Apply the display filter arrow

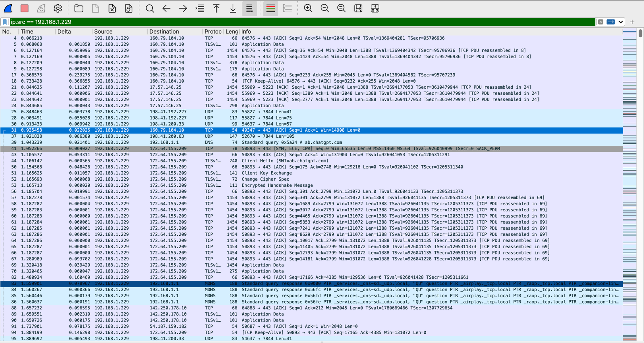pos(611,22)
